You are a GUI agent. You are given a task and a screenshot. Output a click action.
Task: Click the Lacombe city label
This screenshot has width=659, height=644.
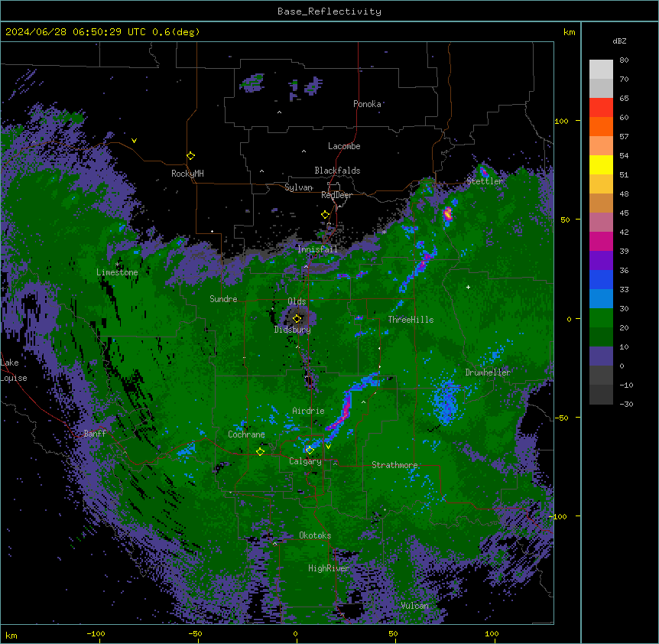point(344,146)
